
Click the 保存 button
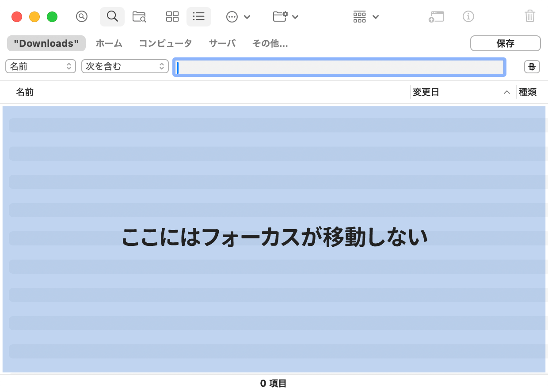[505, 43]
